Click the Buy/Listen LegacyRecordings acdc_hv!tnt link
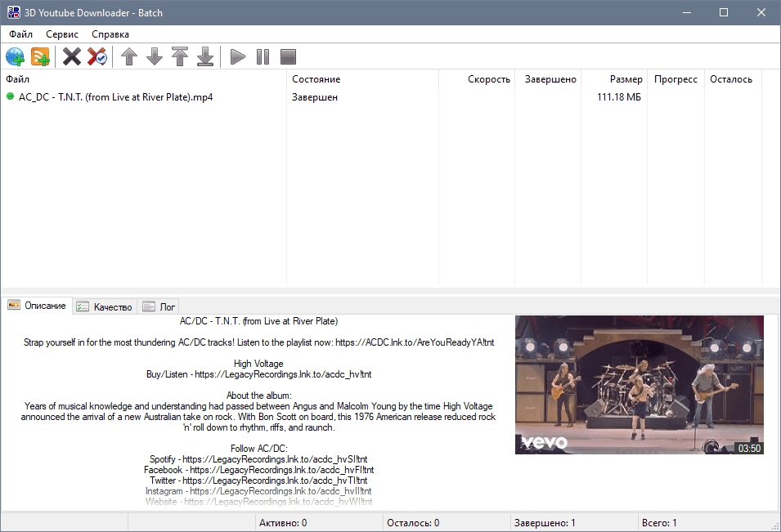Viewport: 781px width, 532px height. 283,374
